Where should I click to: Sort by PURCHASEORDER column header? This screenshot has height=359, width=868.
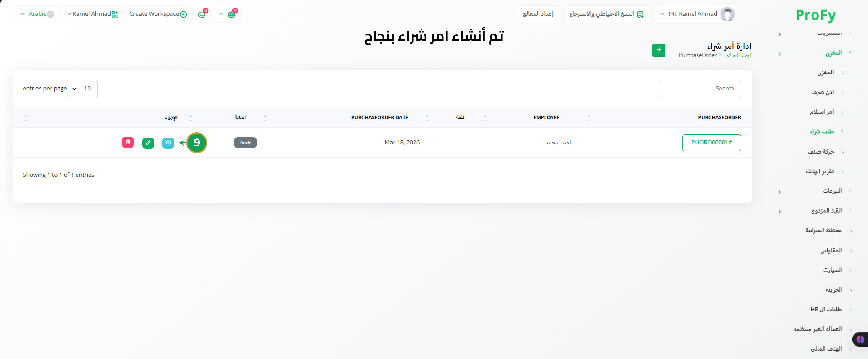click(719, 117)
